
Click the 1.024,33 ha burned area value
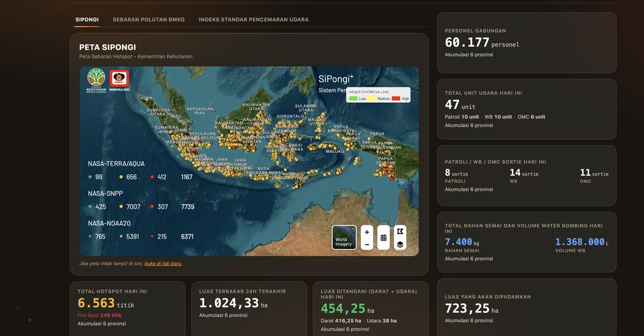pyautogui.click(x=233, y=303)
